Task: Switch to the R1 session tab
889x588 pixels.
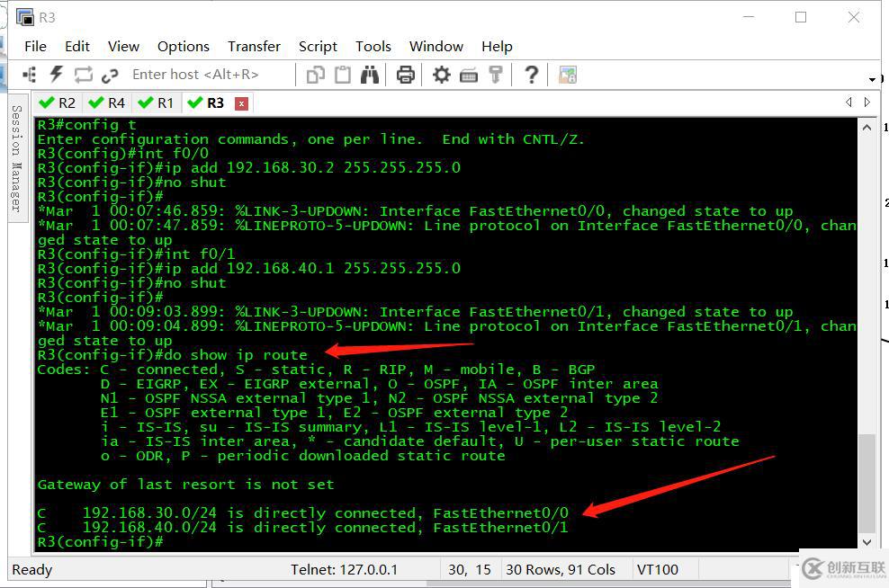Action: [x=156, y=103]
